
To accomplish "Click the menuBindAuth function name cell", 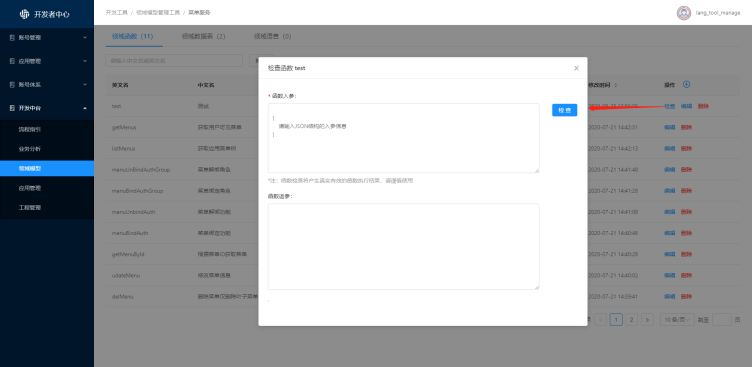I will click(x=130, y=233).
